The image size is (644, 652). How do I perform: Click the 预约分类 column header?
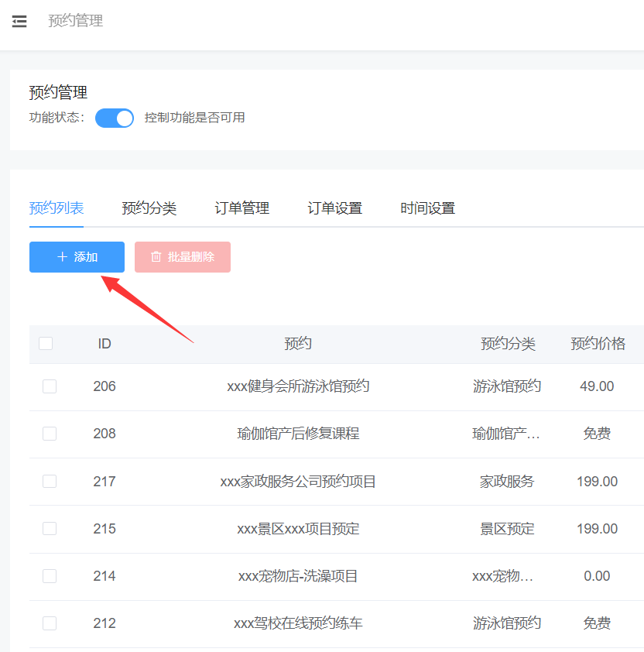pos(508,344)
